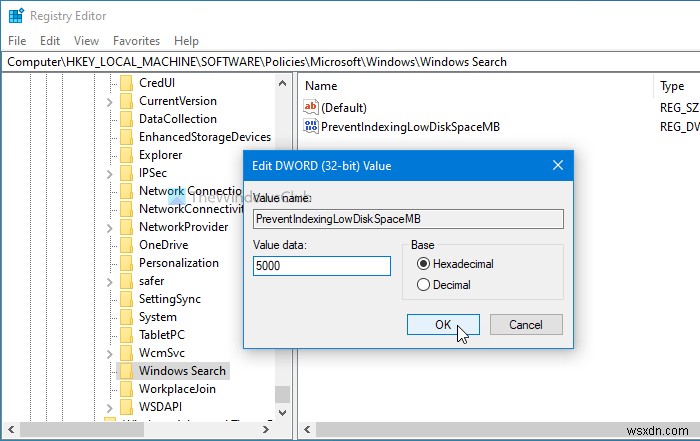Expand the WcmSvc key
The image size is (700, 441).
[110, 354]
